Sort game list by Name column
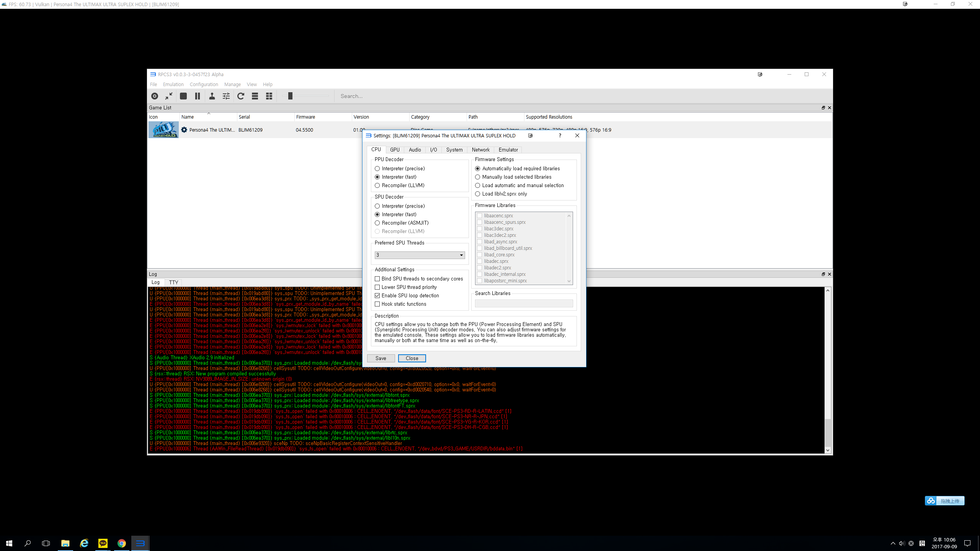 (208, 117)
